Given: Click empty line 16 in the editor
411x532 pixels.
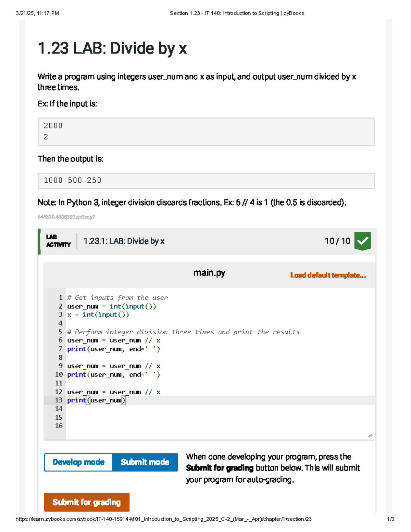Looking at the screenshot, I should (x=206, y=426).
